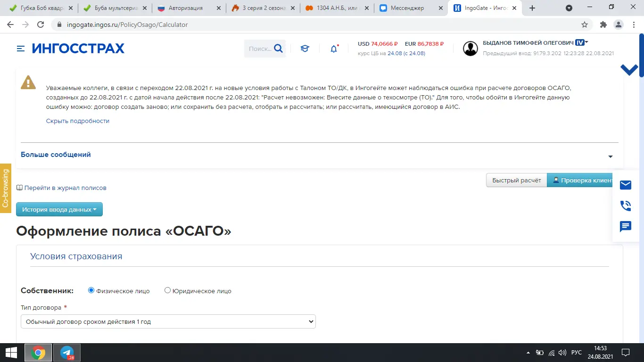Open the user account dropdown arrow
644x362 pixels.
[x=587, y=42]
